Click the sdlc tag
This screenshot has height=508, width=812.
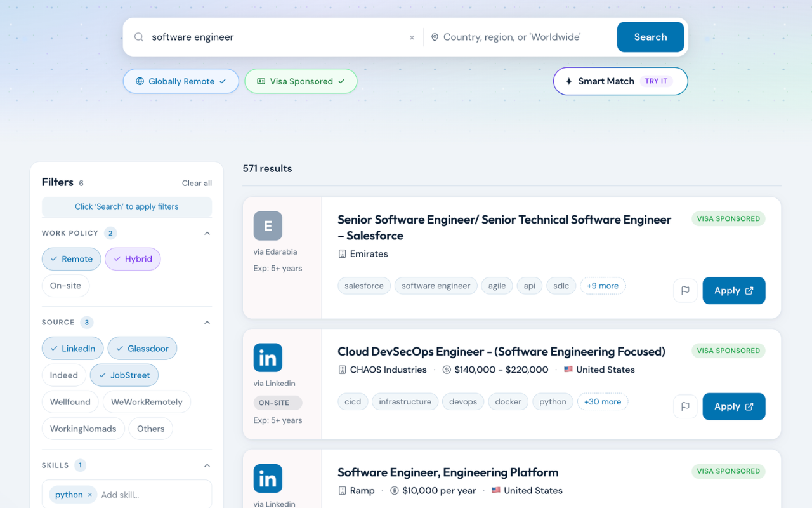tap(561, 286)
